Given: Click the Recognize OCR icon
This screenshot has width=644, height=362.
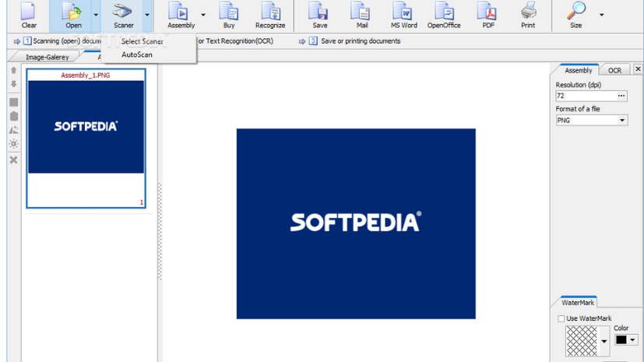Looking at the screenshot, I should pyautogui.click(x=270, y=15).
